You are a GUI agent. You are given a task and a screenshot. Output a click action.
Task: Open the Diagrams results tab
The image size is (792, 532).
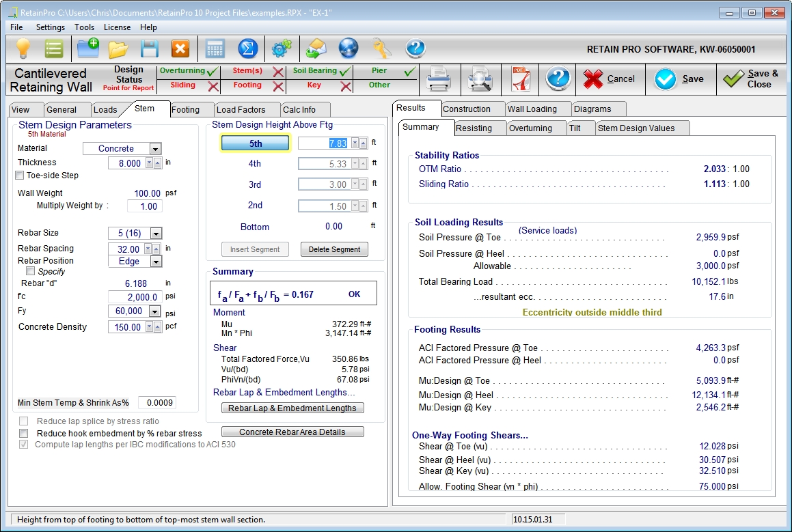(599, 109)
